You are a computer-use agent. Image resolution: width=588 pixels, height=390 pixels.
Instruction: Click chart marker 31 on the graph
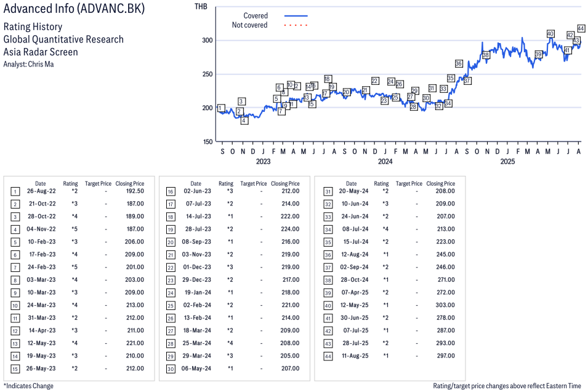coord(432,89)
